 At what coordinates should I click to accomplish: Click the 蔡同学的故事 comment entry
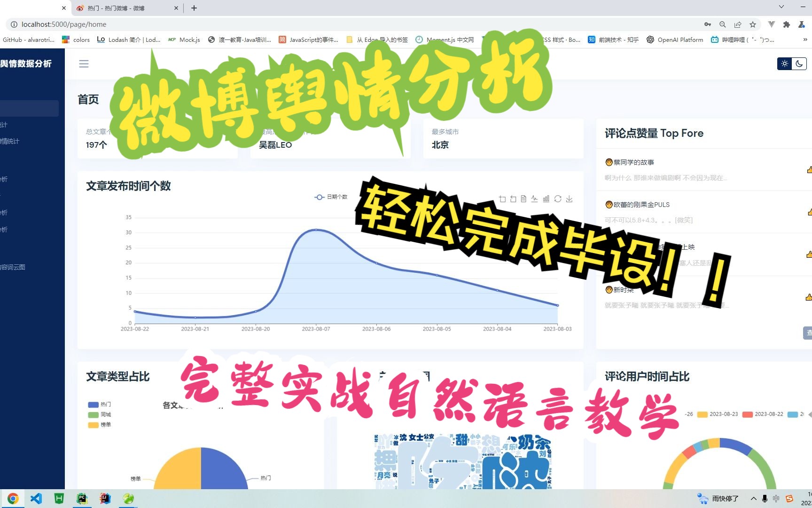(704, 170)
